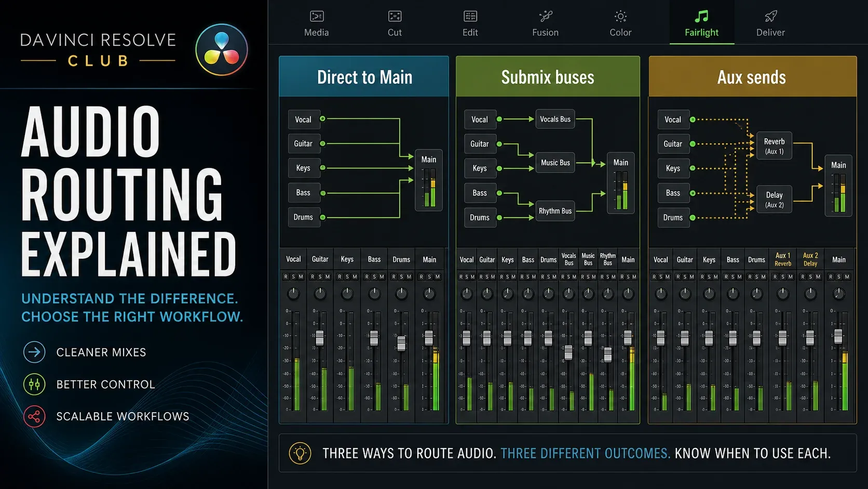Click the Vocals Bus fader in Submix mixer
868x489 pixels.
pos(568,352)
